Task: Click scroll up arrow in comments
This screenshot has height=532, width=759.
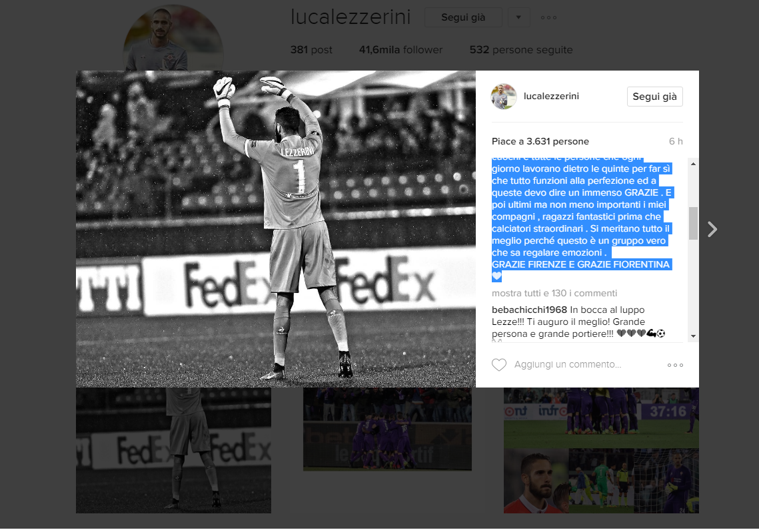Action: tap(693, 164)
